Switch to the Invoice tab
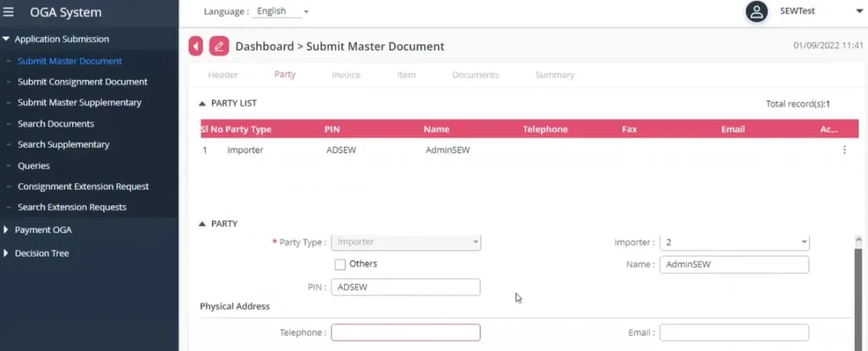The height and width of the screenshot is (351, 868). (346, 75)
